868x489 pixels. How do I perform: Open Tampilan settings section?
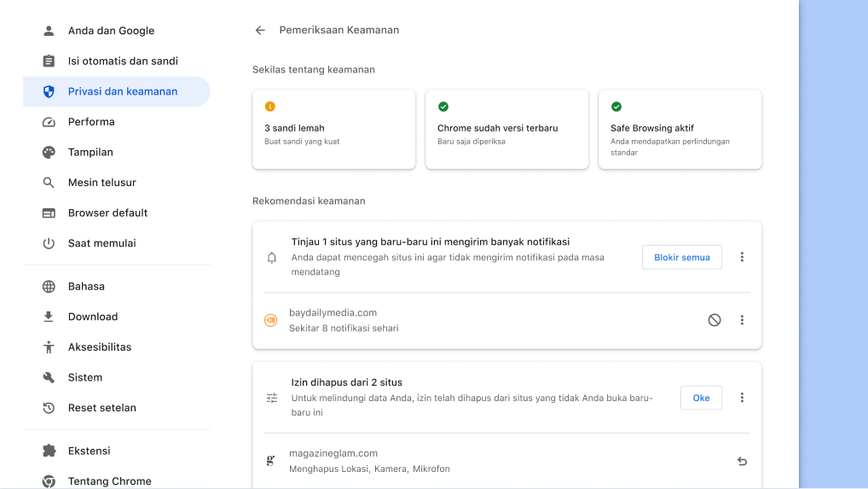click(117, 152)
